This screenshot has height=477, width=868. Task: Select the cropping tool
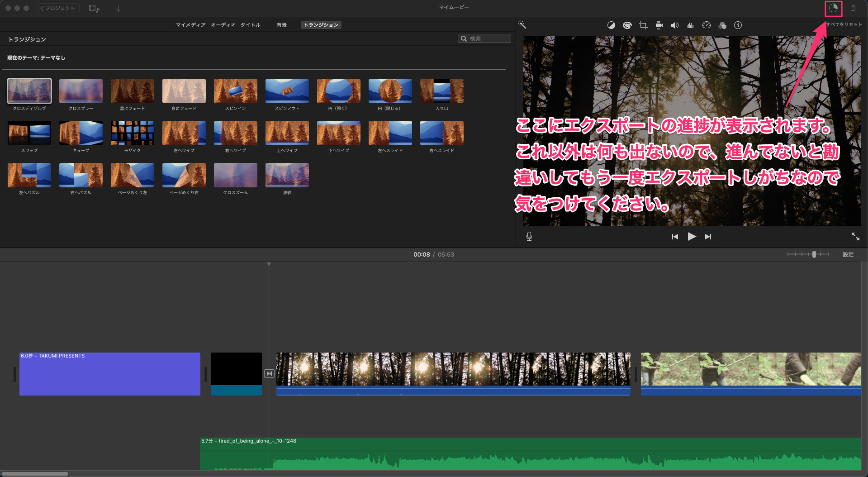(x=643, y=25)
